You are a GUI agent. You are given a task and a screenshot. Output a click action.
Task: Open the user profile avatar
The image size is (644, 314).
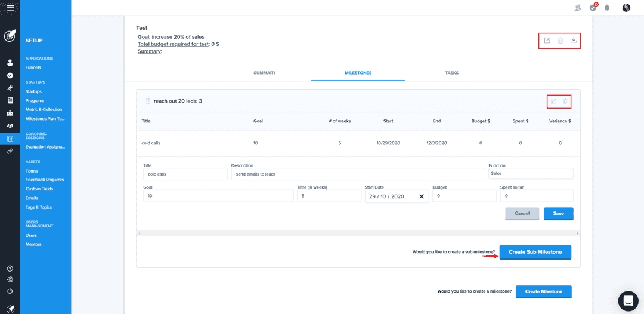(x=626, y=8)
